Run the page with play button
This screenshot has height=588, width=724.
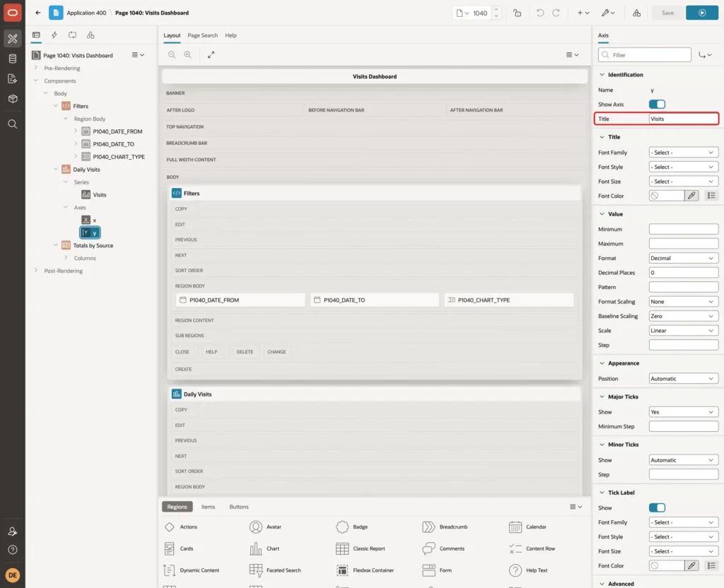click(702, 13)
